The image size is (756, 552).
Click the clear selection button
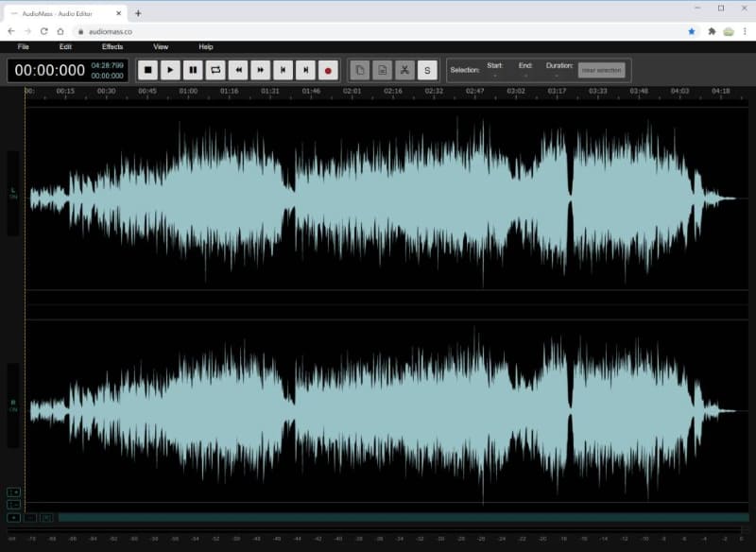pyautogui.click(x=601, y=70)
